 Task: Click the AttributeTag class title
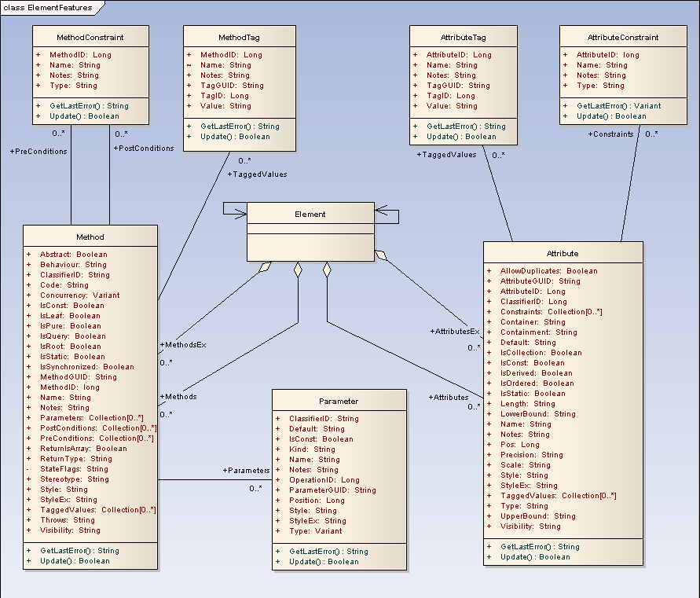click(x=463, y=37)
